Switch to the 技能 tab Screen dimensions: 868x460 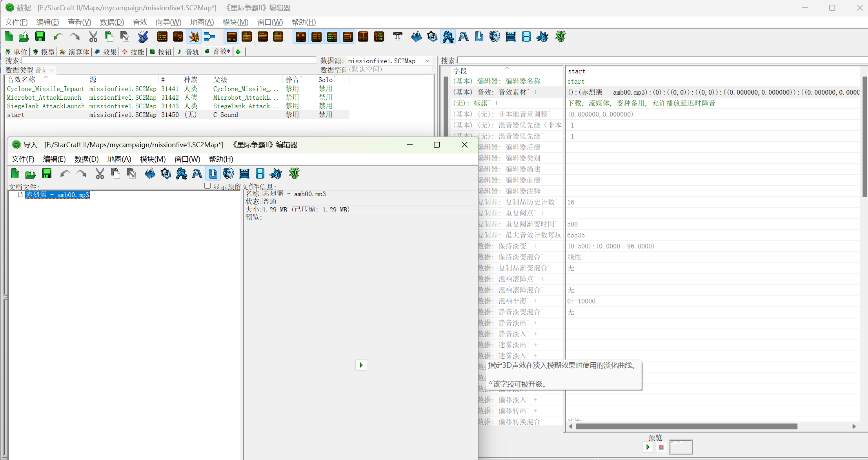(x=133, y=52)
